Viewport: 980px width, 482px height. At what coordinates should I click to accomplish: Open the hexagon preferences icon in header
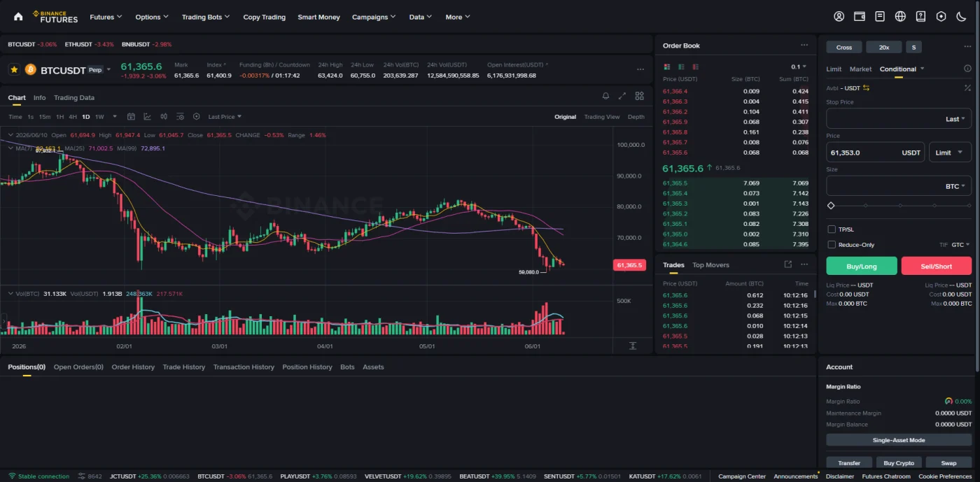point(941,17)
